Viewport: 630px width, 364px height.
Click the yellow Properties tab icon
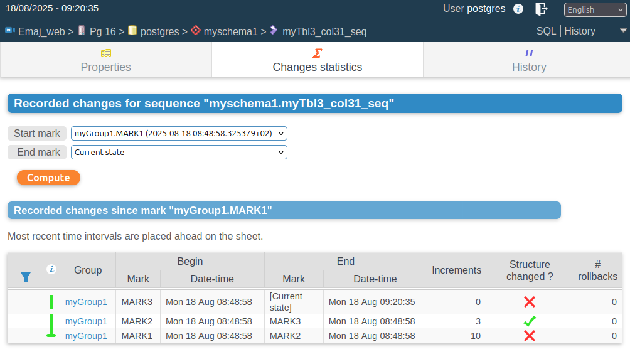(106, 53)
